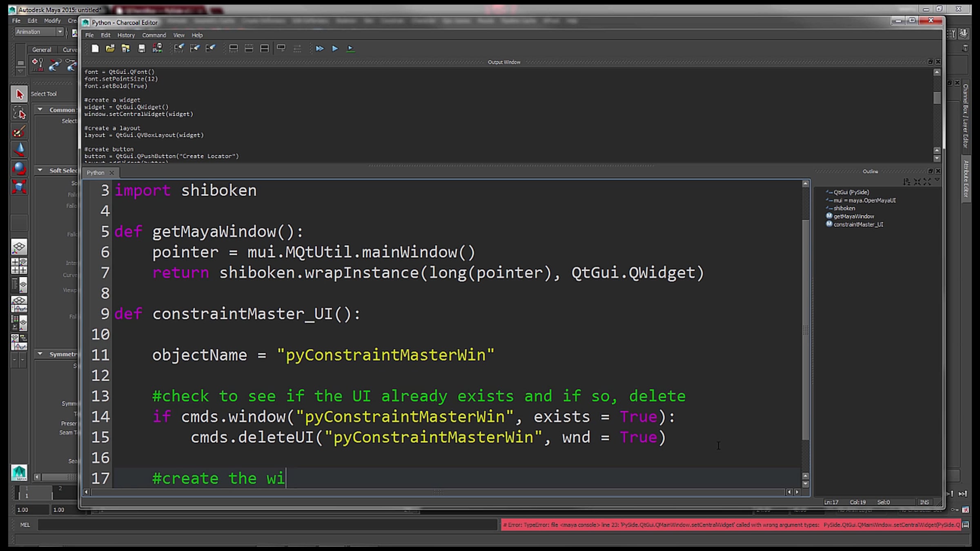Select the Python script tab
The height and width of the screenshot is (551, 980).
click(96, 173)
